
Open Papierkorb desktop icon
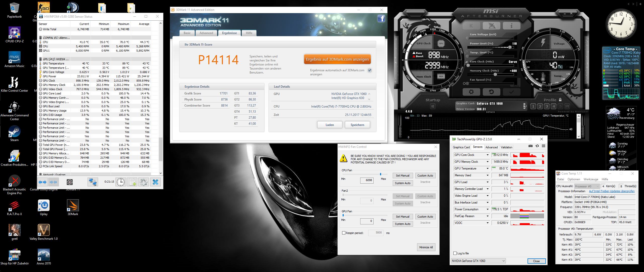[x=14, y=10]
